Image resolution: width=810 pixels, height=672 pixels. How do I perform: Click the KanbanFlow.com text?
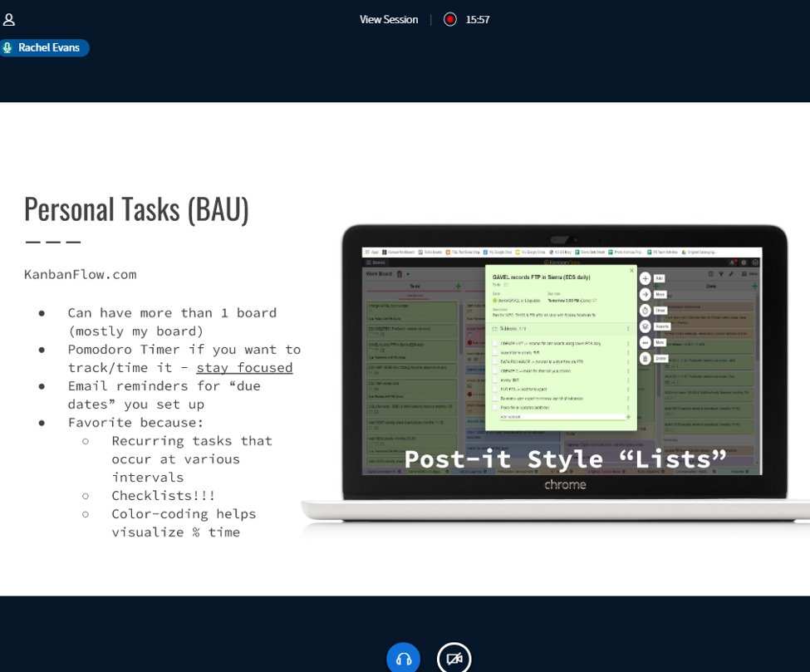(81, 274)
